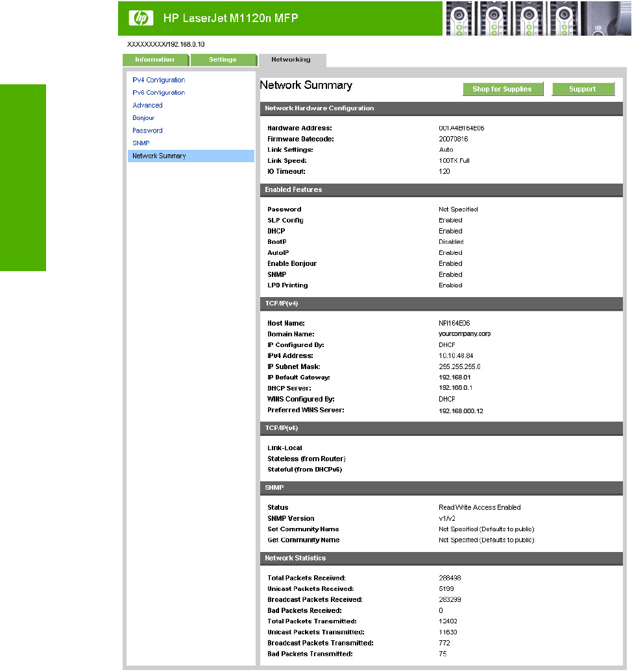Screen dimensions: 632x672
Task: Click the server image in banner
Action: coord(539,18)
